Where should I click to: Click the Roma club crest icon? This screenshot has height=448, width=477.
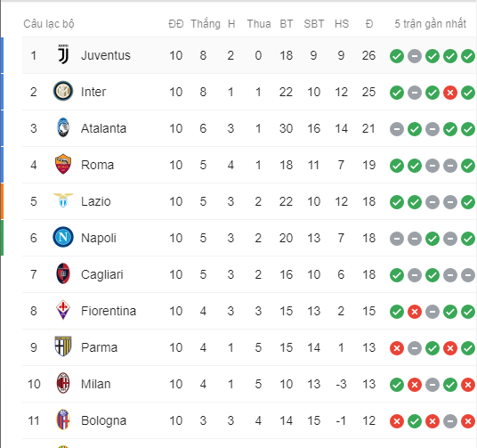[63, 164]
